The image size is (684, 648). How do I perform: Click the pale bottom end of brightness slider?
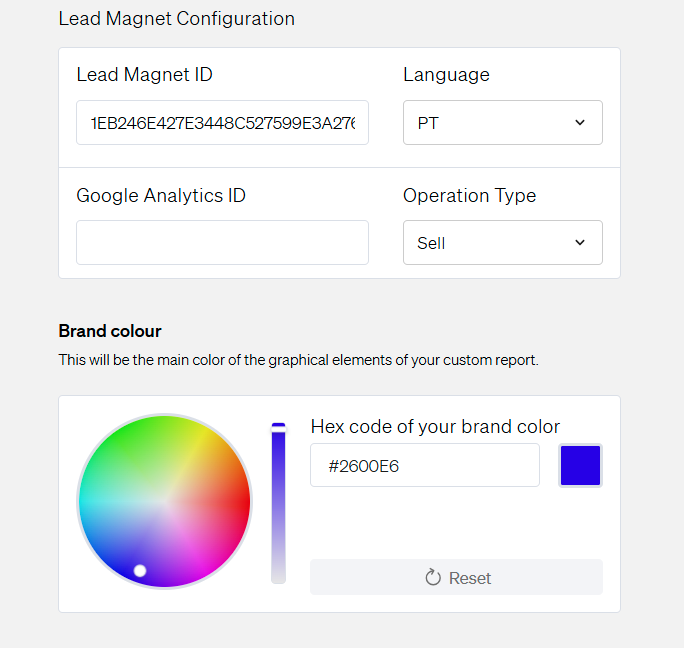[x=278, y=573]
